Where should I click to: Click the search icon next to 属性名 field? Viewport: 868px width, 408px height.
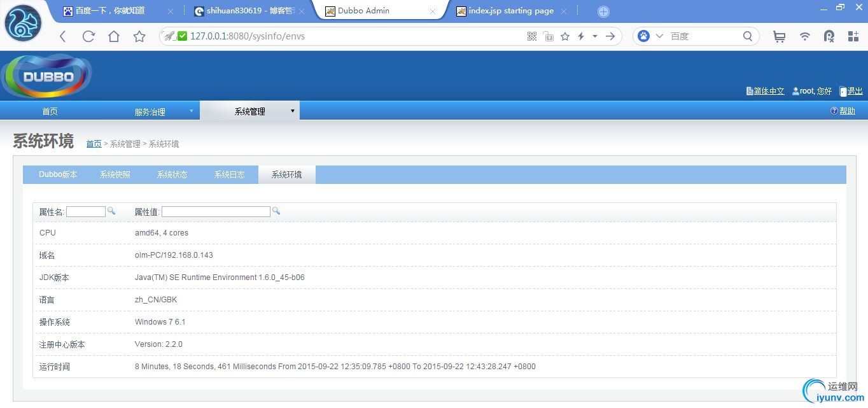111,211
